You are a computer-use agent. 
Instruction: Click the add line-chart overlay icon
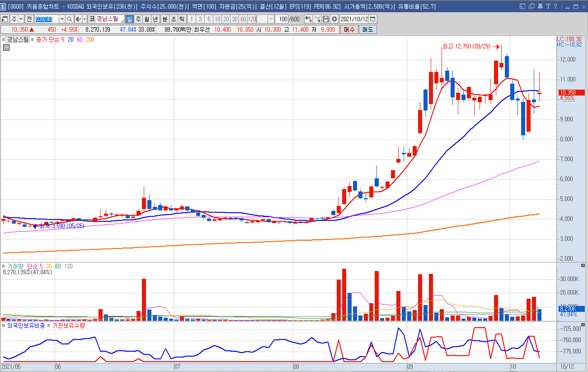point(317,19)
